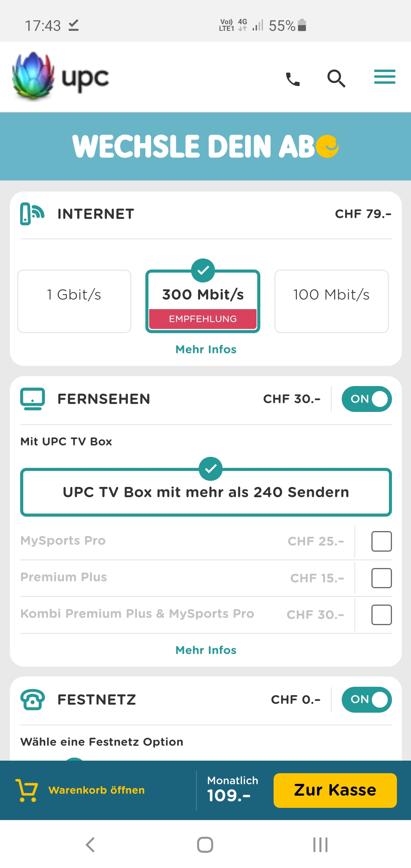The width and height of the screenshot is (411, 868).
Task: Enable the Premium Plus checkbox
Action: point(381,578)
